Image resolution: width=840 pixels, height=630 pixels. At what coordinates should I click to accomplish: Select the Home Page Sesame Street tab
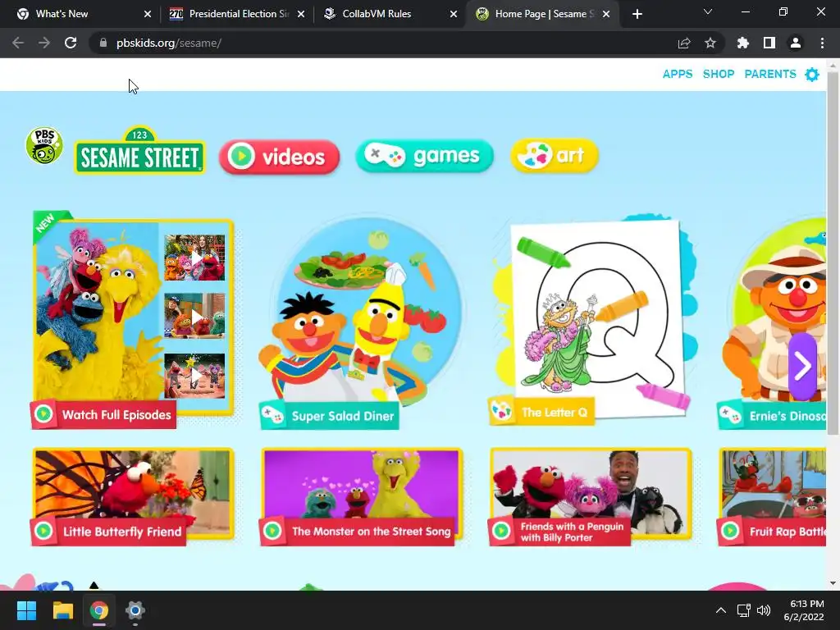(542, 14)
